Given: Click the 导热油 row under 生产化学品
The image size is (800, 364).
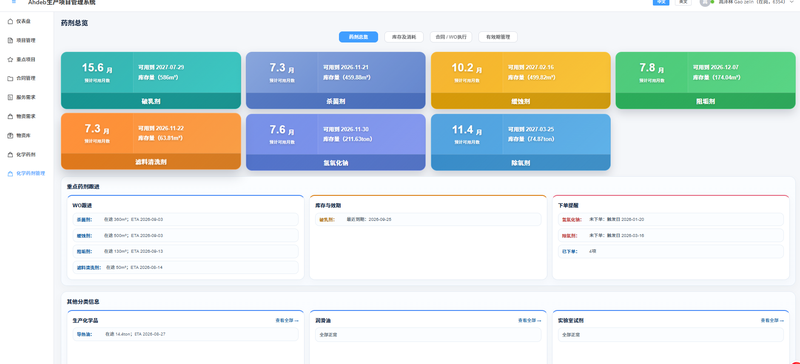Looking at the screenshot, I should (185, 334).
